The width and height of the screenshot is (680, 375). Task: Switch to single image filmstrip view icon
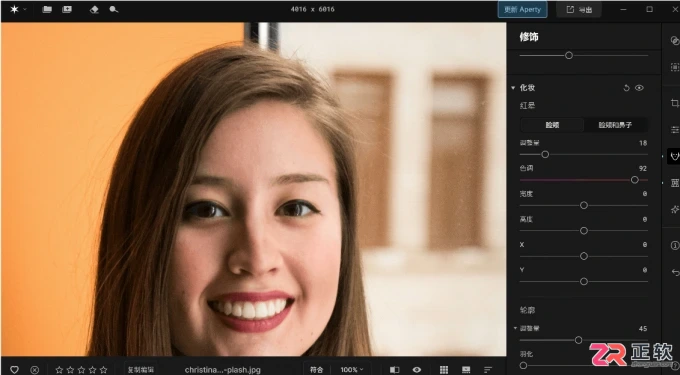466,370
